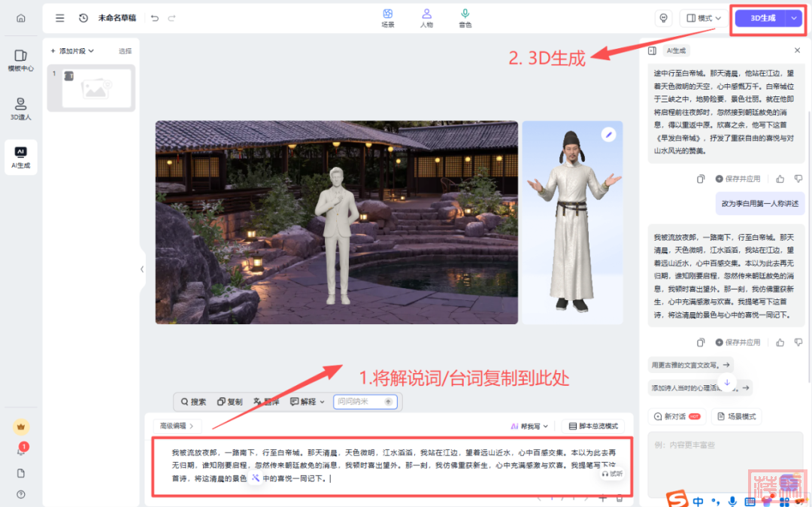Open the 音色 (voice tone) tool

point(465,18)
